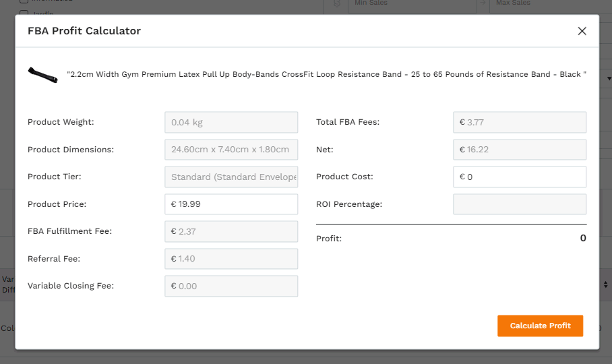Click the resistance band product thumbnail

point(43,75)
